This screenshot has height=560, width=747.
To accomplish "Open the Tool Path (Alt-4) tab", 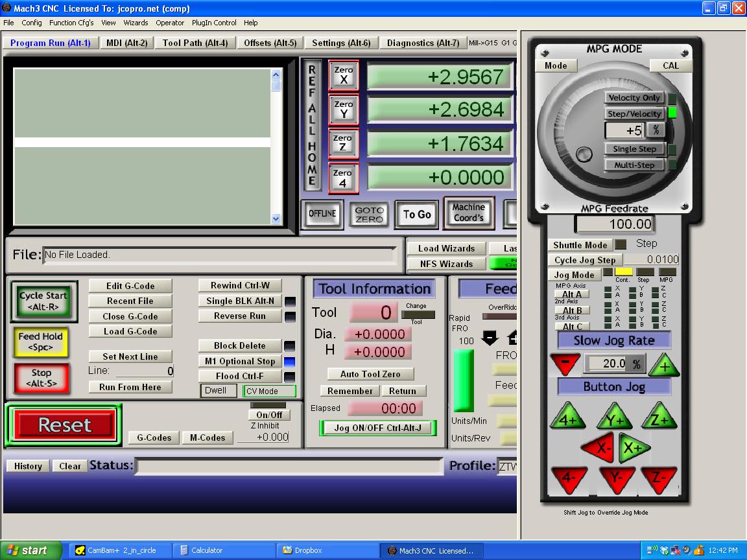I will (x=195, y=43).
